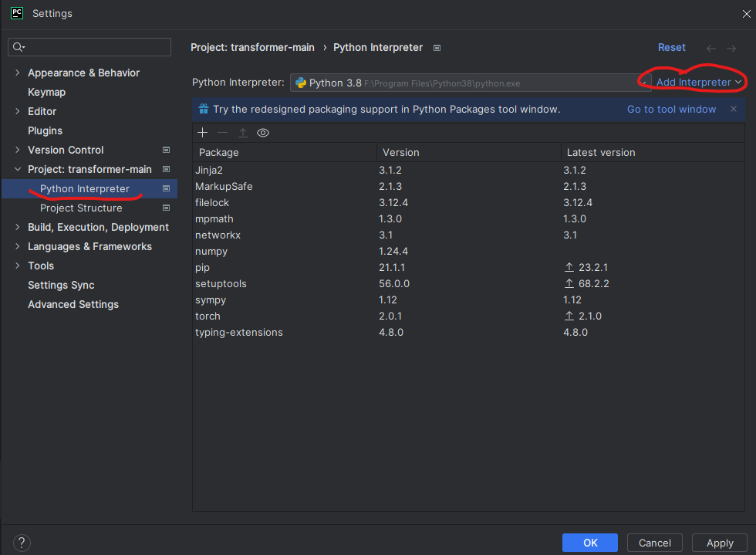
Task: Click the forward navigation arrow
Action: click(731, 48)
